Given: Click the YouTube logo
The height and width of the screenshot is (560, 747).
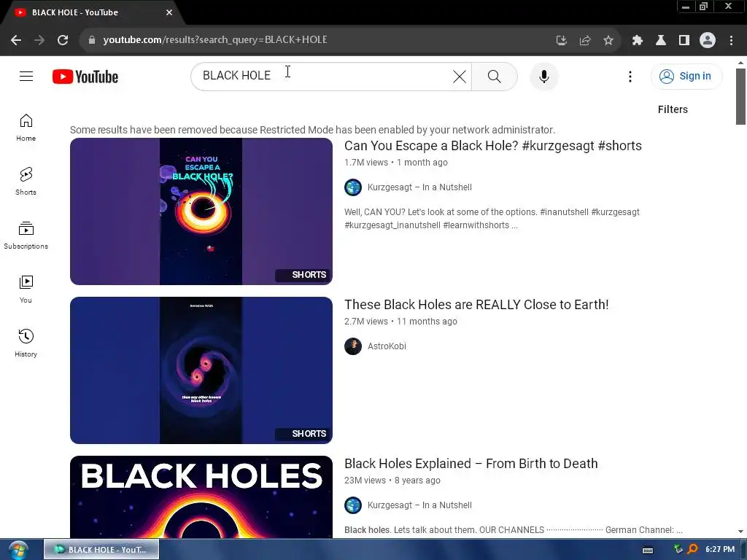Looking at the screenshot, I should (85, 77).
